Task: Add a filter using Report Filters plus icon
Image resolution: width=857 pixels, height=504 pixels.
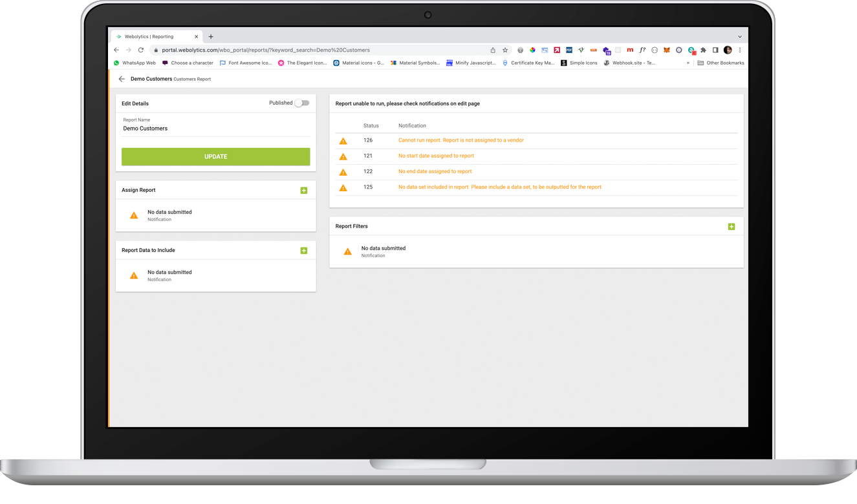Action: (732, 227)
